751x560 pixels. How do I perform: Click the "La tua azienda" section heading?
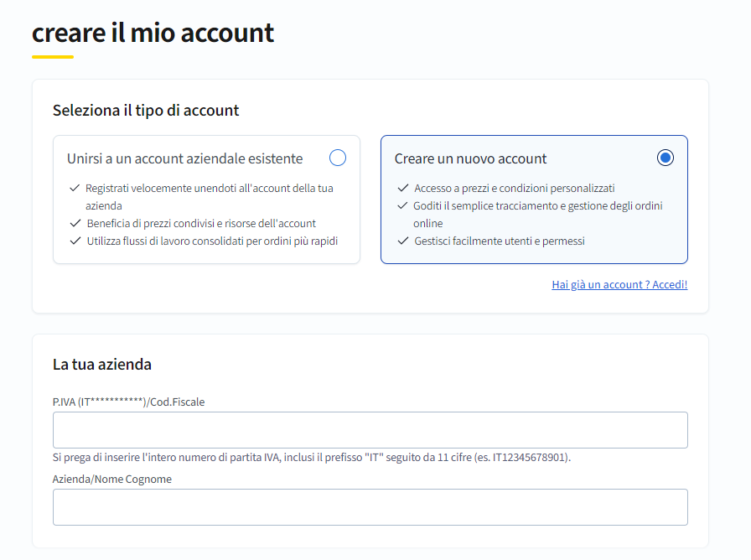(102, 364)
